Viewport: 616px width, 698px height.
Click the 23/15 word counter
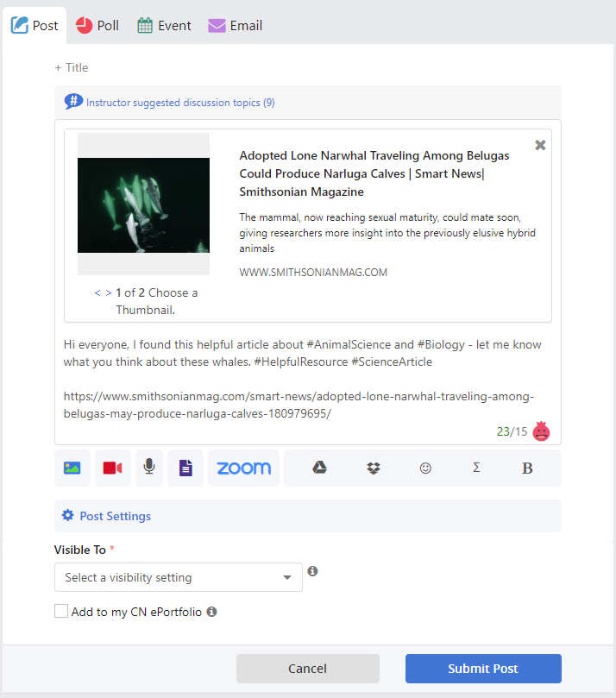(512, 431)
